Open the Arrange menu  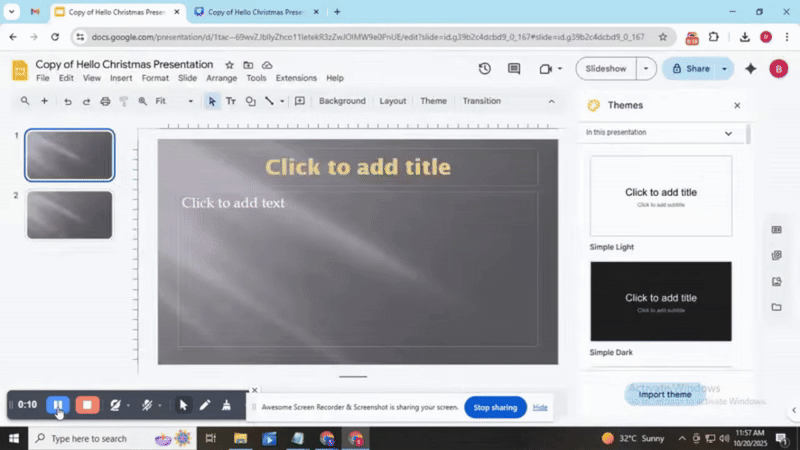coord(222,78)
